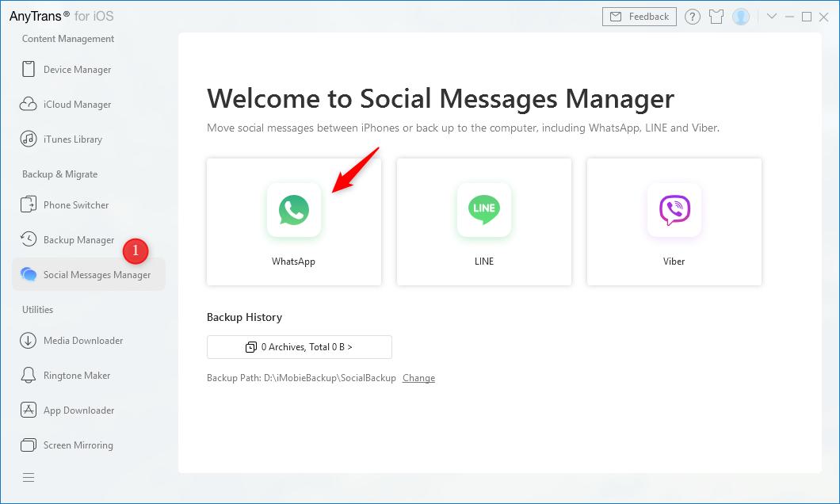Screen dimensions: 840x504
Task: View backup history archives button
Action: [300, 347]
